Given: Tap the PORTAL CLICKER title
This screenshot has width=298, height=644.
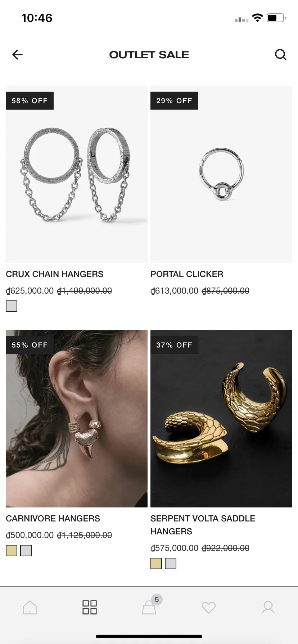Looking at the screenshot, I should [187, 274].
